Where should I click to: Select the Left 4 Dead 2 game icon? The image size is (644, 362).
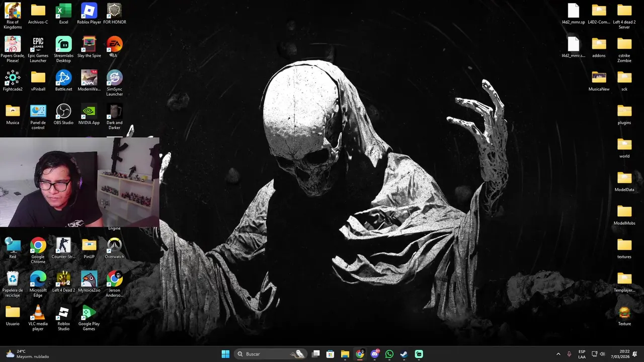[63, 282]
